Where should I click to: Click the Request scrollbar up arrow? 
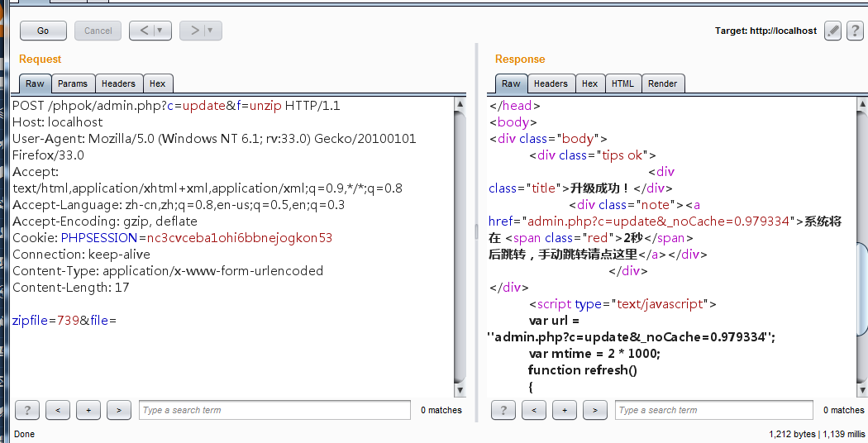(x=460, y=103)
